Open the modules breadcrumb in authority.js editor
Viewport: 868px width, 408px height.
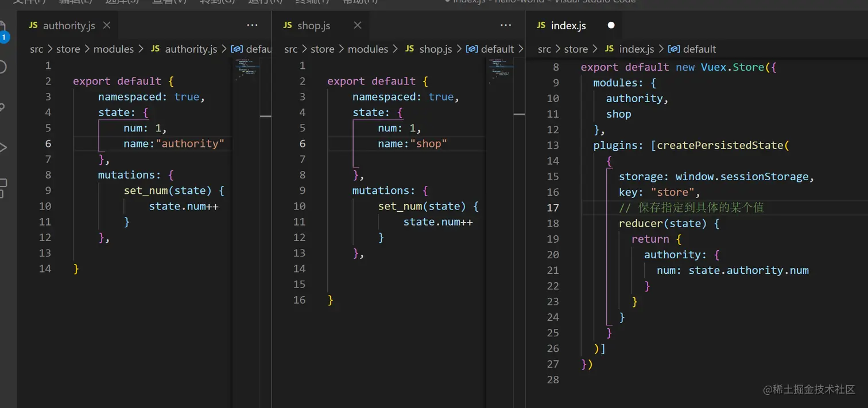(x=114, y=49)
